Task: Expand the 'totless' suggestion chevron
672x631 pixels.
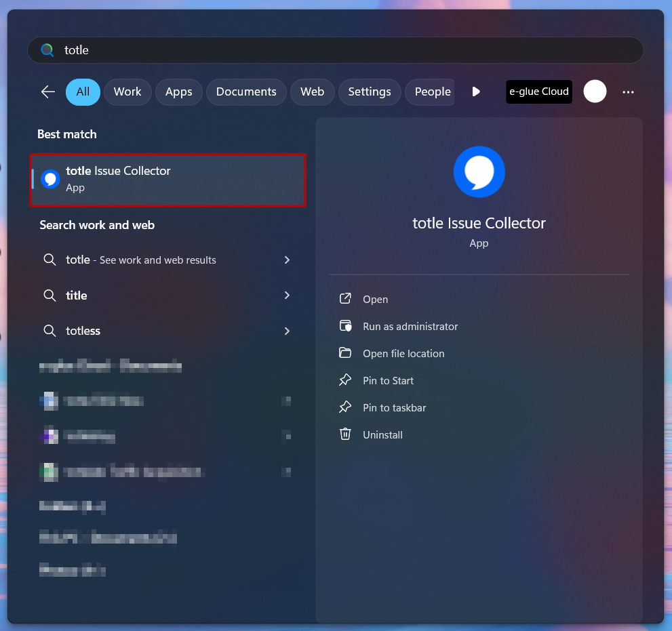Action: [x=287, y=331]
